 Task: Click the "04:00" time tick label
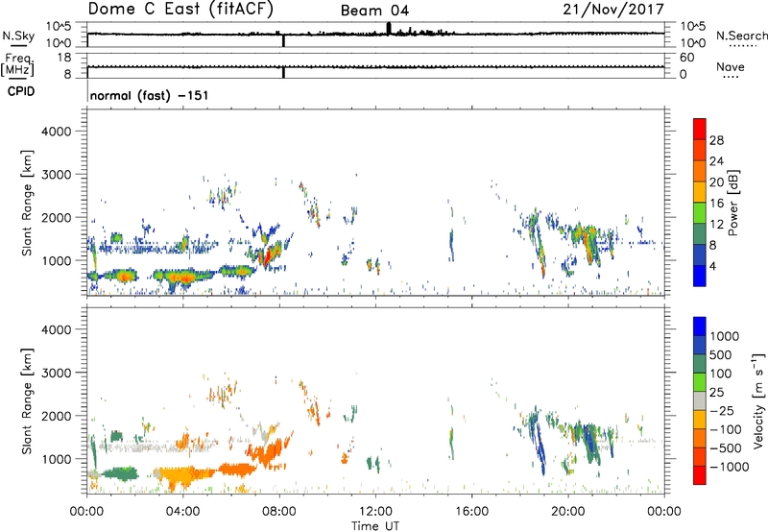tap(183, 512)
